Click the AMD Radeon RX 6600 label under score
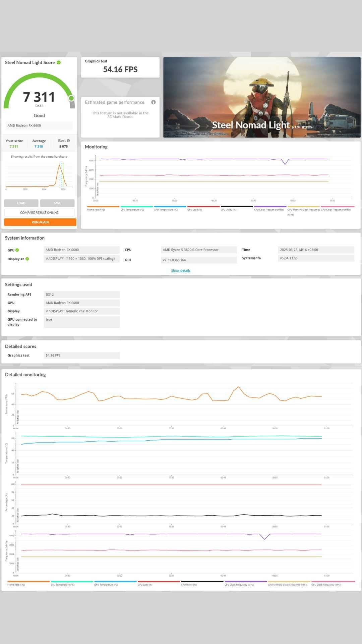 point(39,125)
